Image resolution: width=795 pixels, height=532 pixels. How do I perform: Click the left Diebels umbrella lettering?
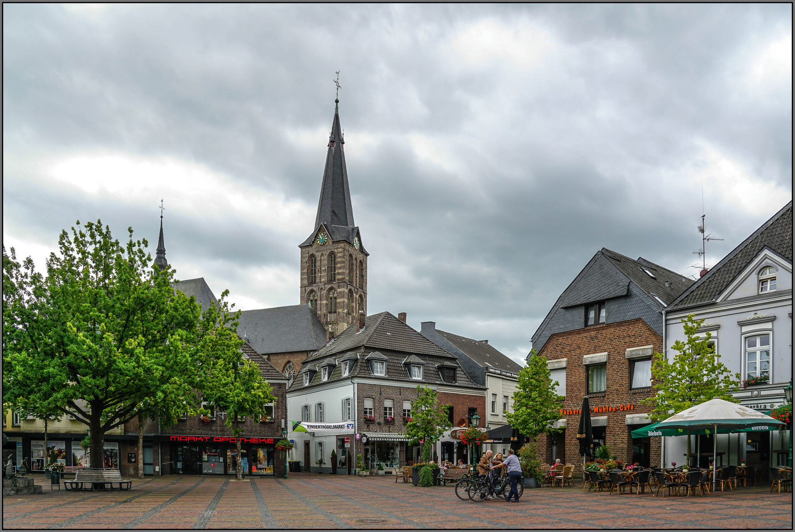655,433
